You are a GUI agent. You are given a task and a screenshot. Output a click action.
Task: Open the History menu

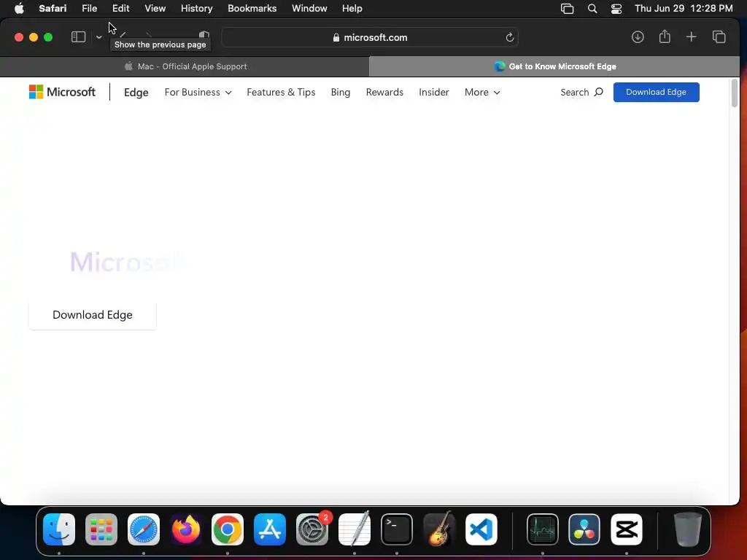[197, 9]
